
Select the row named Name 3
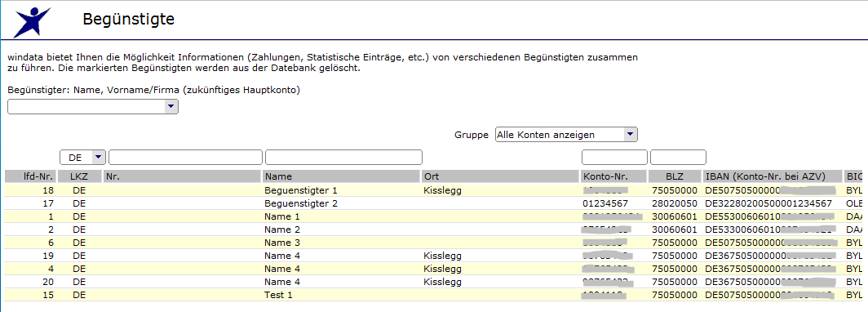click(x=434, y=243)
